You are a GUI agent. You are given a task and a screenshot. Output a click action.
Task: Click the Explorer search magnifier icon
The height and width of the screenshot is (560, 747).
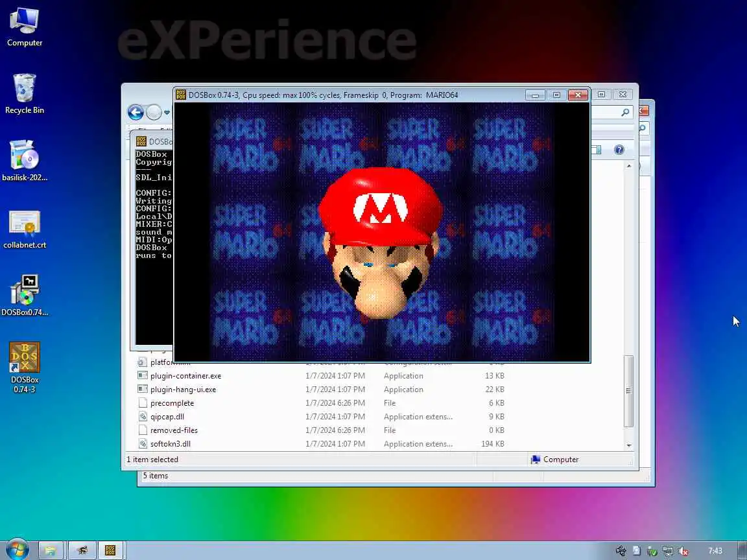pyautogui.click(x=625, y=112)
